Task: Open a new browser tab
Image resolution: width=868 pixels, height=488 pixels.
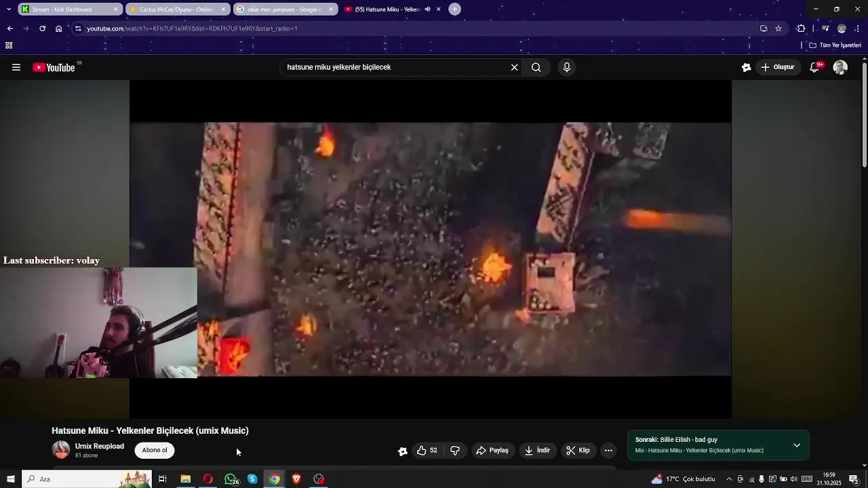Action: point(455,9)
